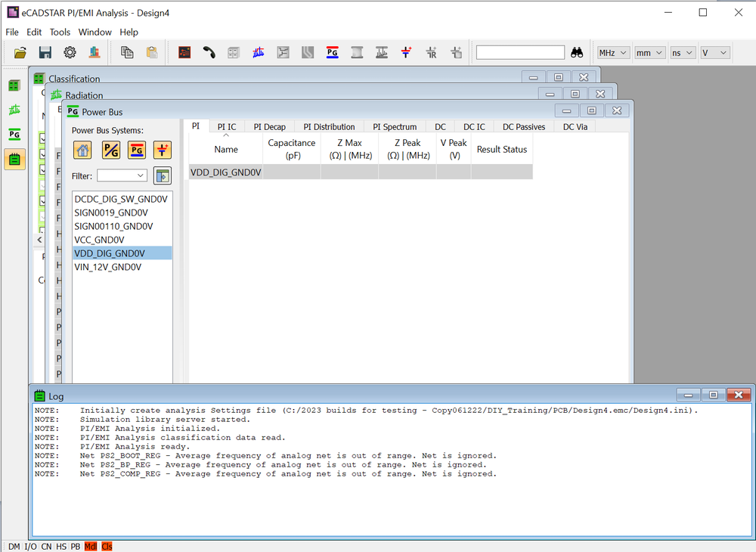This screenshot has width=756, height=552.
Task: Select the first PI tab
Action: 196,126
